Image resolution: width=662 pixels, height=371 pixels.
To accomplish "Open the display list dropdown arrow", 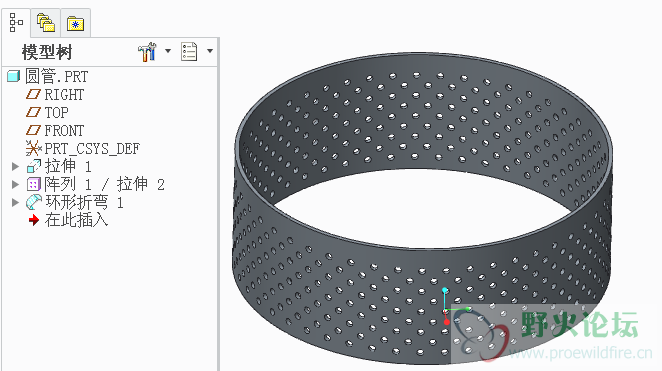I will pos(209,51).
